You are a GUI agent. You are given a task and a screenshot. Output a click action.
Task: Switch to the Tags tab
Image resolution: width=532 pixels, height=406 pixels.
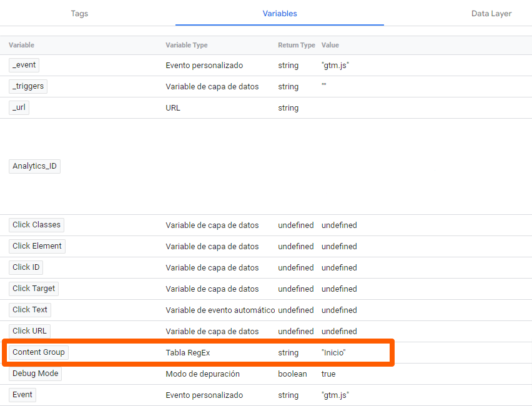point(79,14)
